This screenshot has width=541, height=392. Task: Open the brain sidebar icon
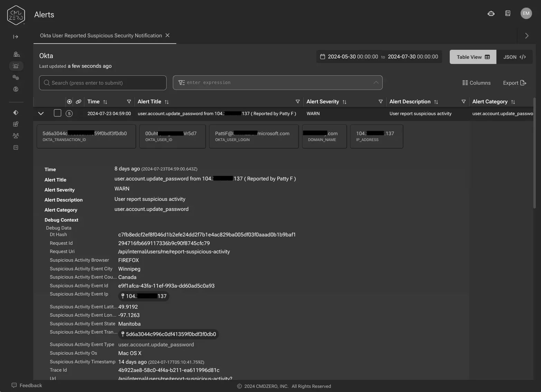(16, 89)
